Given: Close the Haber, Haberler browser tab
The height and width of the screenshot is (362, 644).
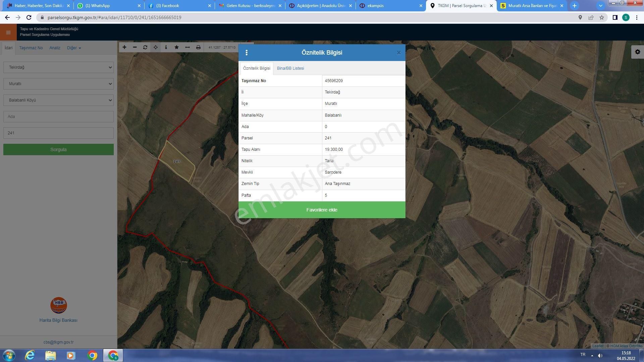Looking at the screenshot, I should pyautogui.click(x=68, y=6).
